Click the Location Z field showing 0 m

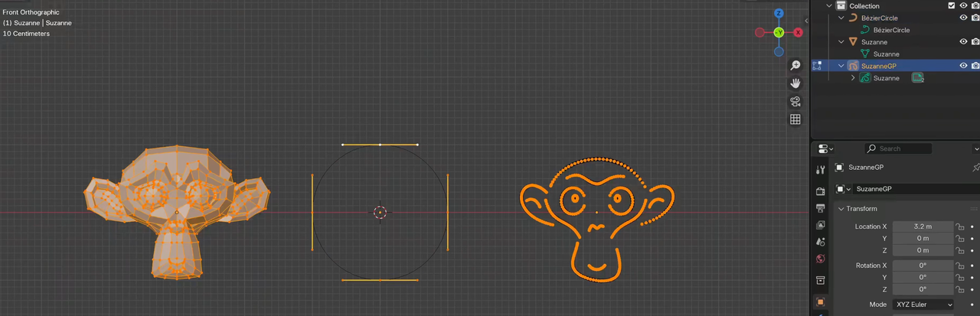[923, 250]
